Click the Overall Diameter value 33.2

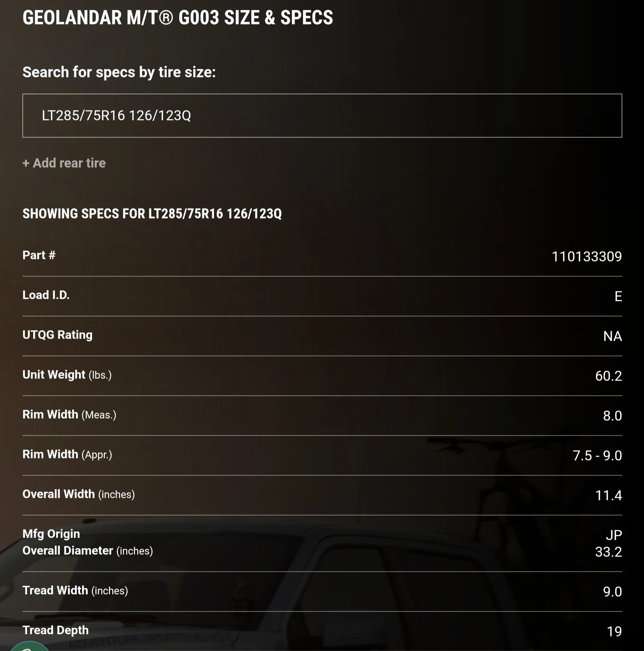(608, 552)
